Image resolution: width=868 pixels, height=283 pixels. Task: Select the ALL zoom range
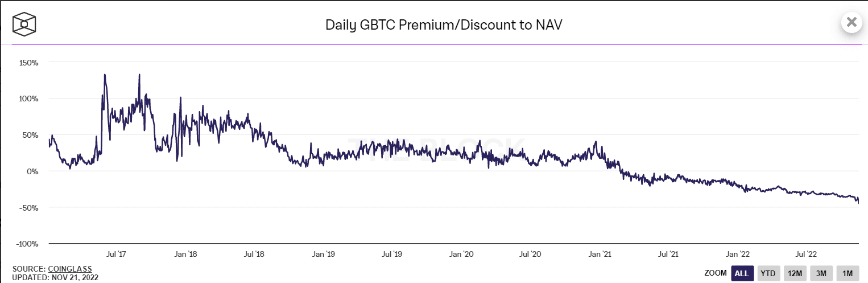(742, 273)
